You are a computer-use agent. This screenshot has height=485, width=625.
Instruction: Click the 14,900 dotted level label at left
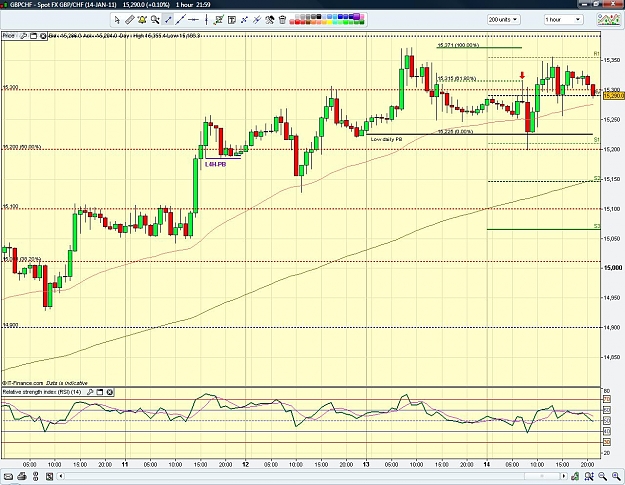[11, 325]
